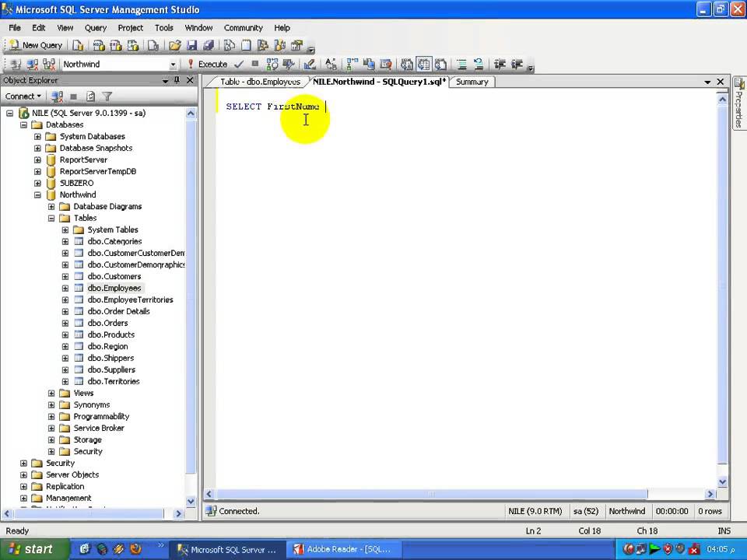The image size is (747, 560).
Task: Increase the indent of the query
Action: (x=517, y=64)
